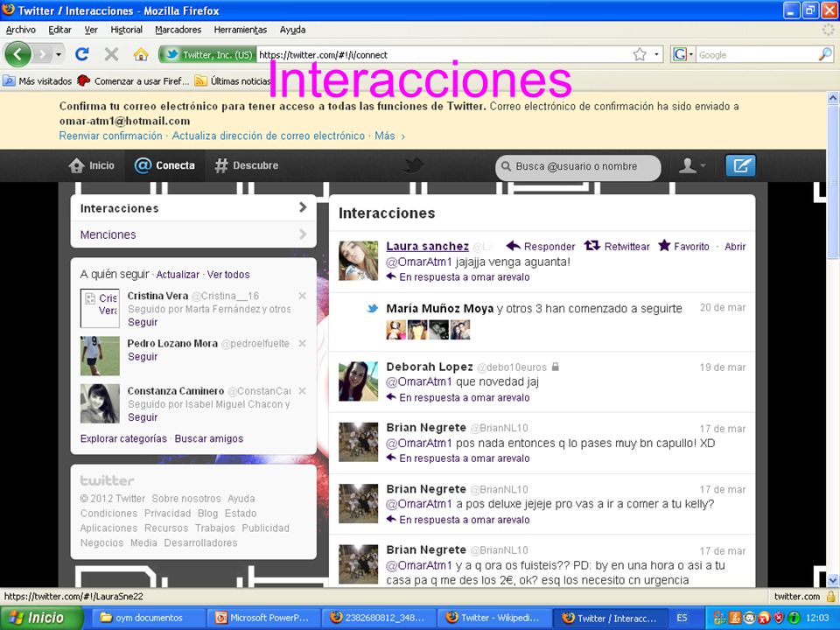This screenshot has height=630, width=840.
Task: Open Más visitados bookmarks folder
Action: click(38, 80)
